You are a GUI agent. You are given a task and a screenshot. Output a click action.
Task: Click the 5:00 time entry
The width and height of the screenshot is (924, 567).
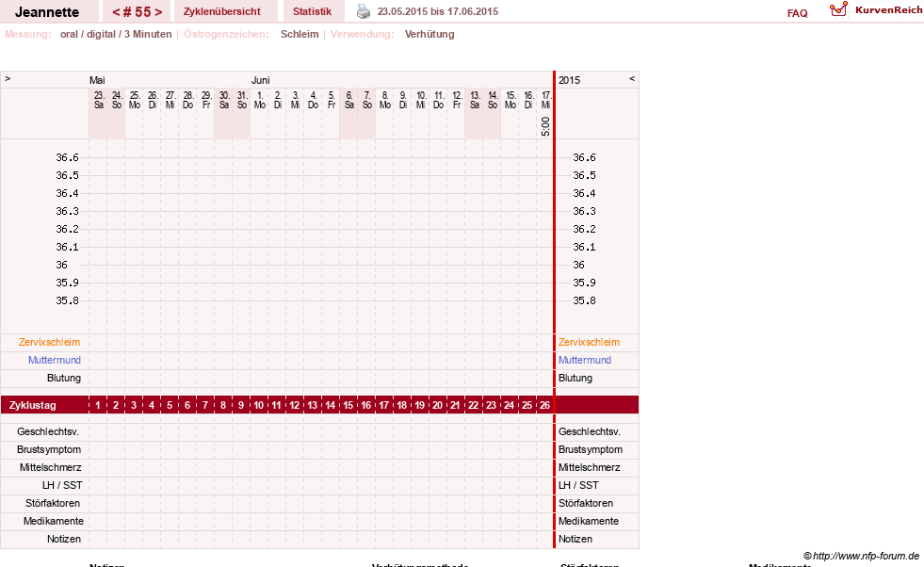click(x=545, y=126)
